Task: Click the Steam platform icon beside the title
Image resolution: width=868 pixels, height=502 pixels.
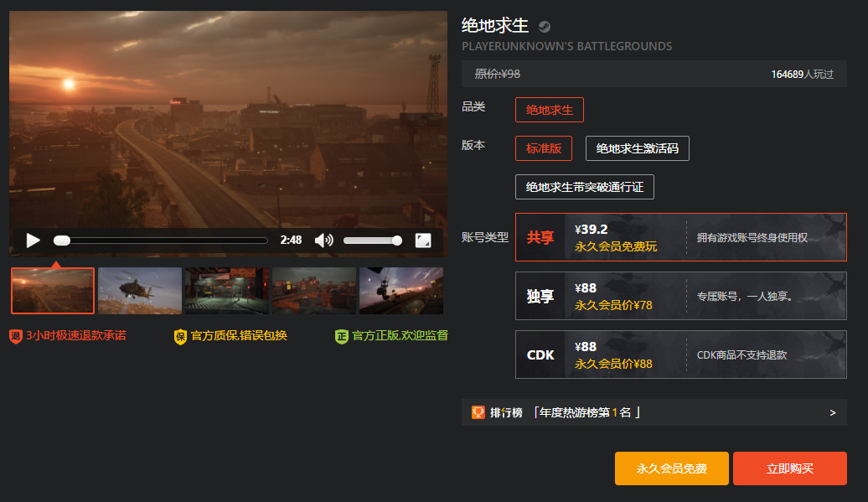Action: point(544,27)
